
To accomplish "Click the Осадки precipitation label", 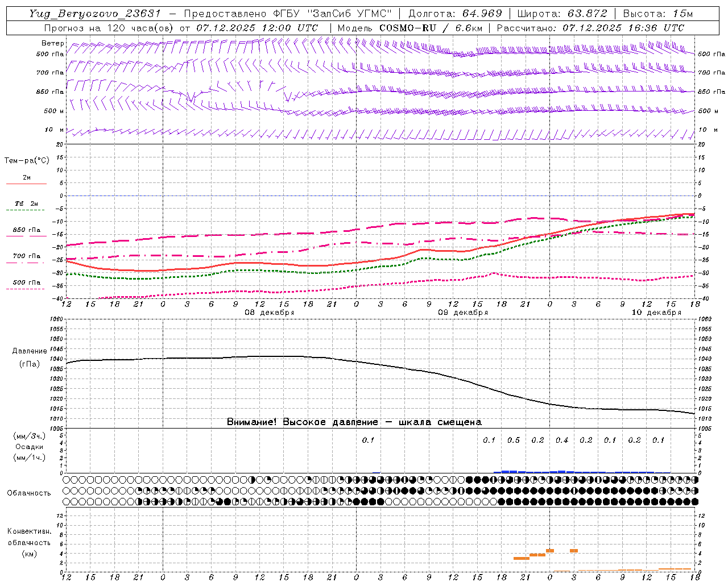I will coord(30,447).
